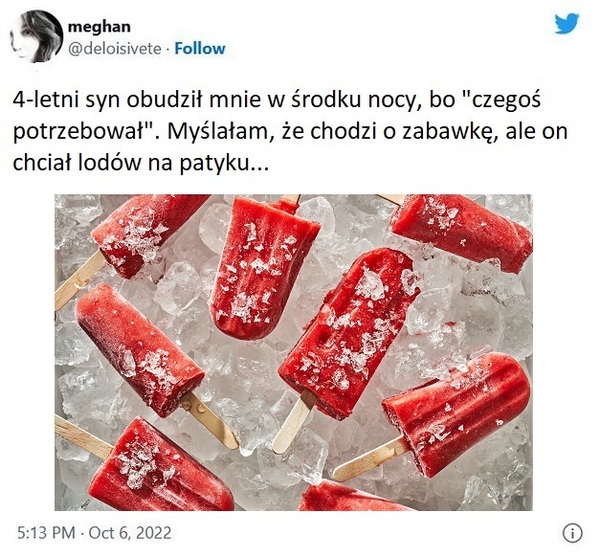This screenshot has height=557, width=600.
Task: Select the quoted word "czegoś" in the tweet
Action: [501, 100]
